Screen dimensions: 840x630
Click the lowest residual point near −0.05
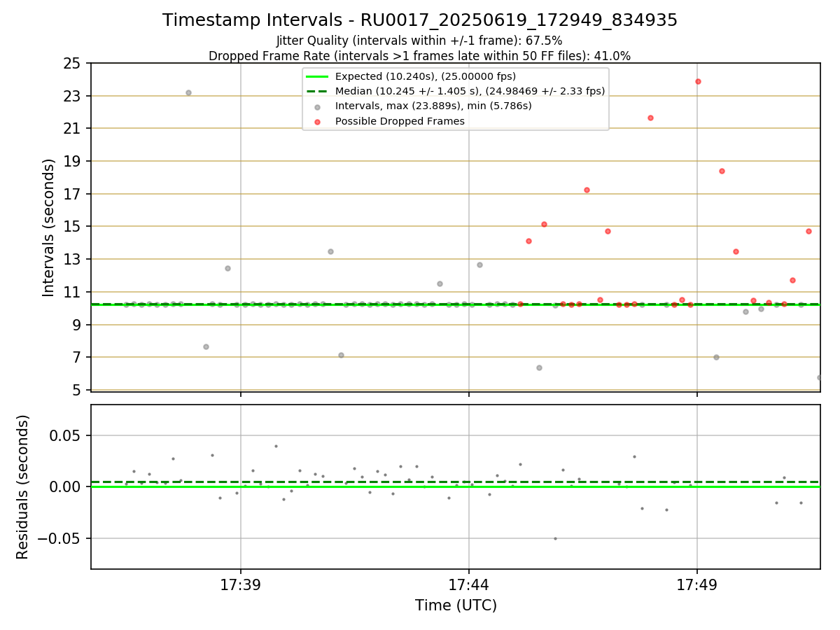pos(555,538)
